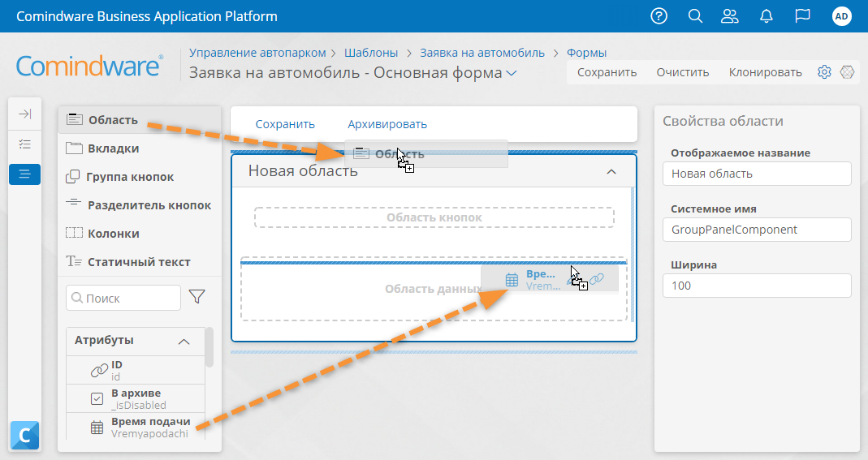
Task: Select Время подачи attribute row text
Action: click(150, 428)
